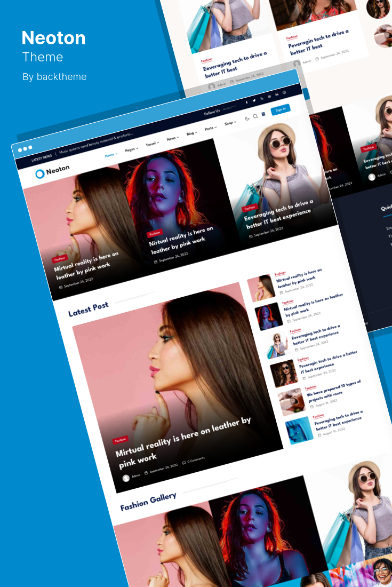Click the 'Latest Post' section heading

(89, 309)
